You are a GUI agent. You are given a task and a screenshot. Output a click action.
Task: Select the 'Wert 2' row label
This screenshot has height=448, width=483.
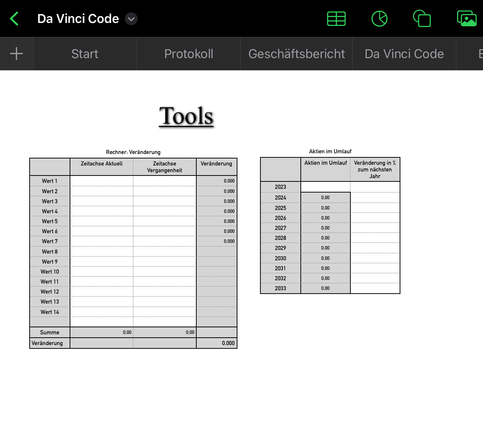coord(50,191)
